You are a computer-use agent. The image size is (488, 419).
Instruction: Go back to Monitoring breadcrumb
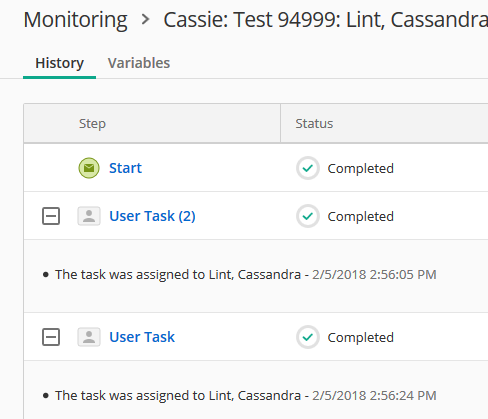[75, 20]
